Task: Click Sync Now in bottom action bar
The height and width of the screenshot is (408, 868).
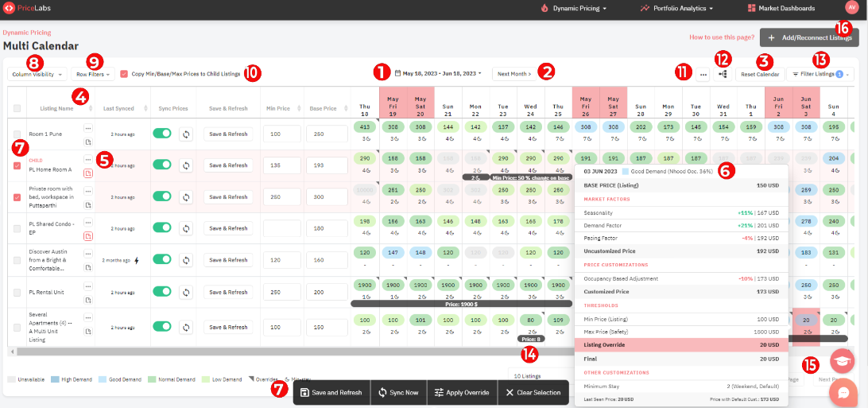Action: [x=398, y=393]
